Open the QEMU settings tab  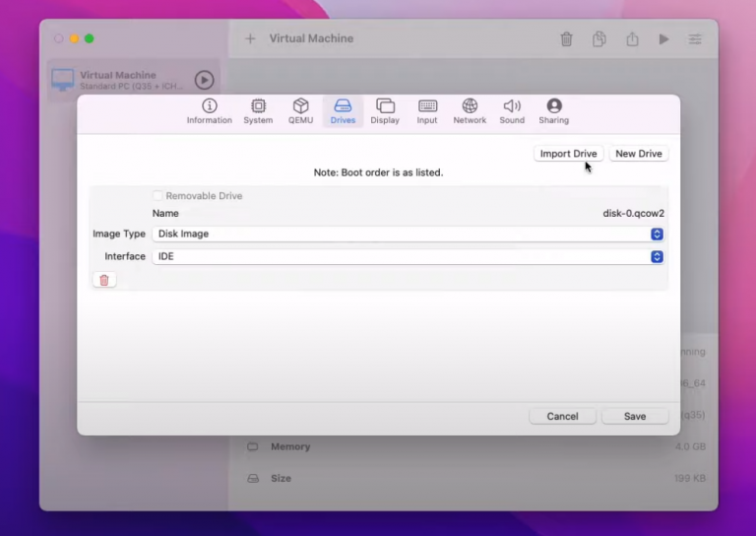[x=300, y=111]
